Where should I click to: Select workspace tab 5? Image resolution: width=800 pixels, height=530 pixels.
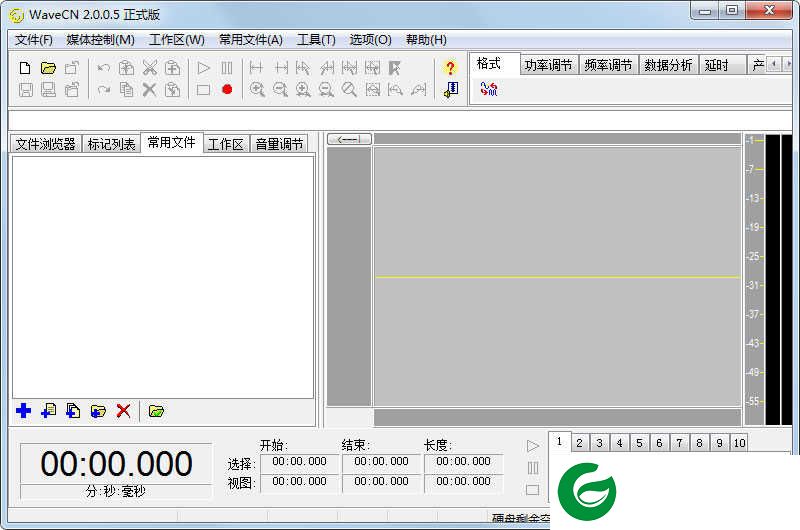(x=639, y=443)
